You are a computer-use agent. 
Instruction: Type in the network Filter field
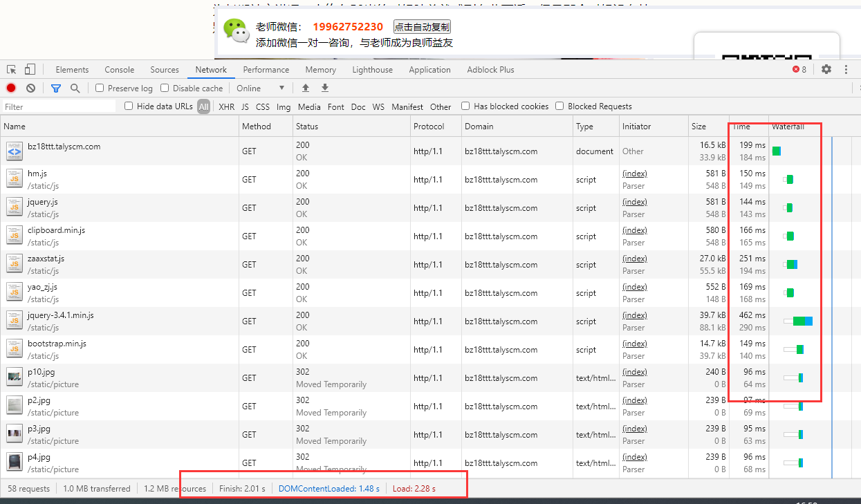(59, 107)
